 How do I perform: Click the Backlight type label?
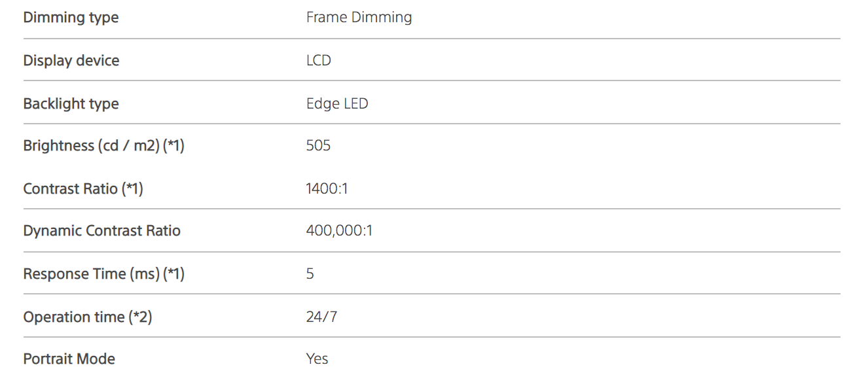click(71, 104)
